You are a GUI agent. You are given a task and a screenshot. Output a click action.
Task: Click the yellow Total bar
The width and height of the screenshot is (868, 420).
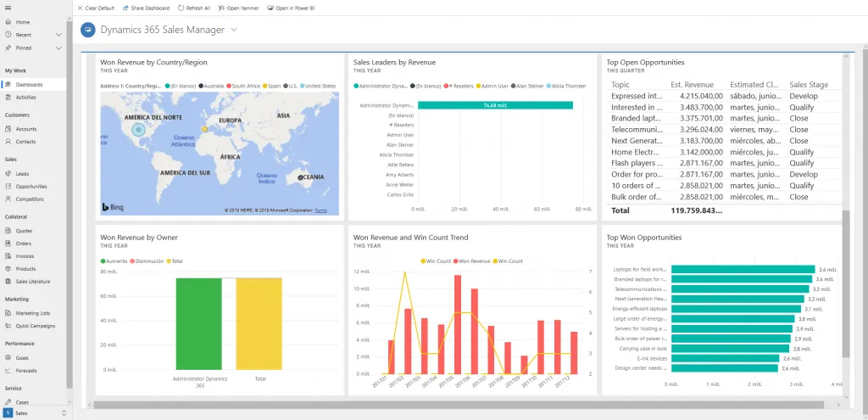click(259, 323)
